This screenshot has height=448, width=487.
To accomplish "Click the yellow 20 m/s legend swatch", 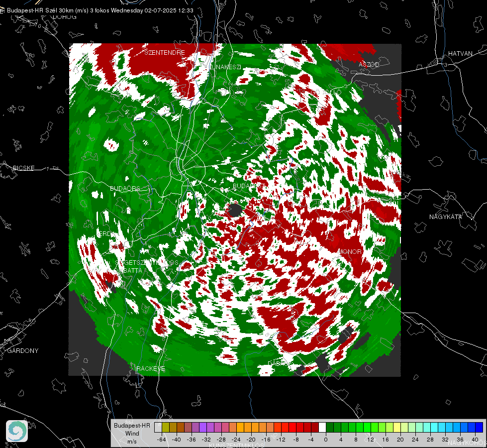I will tap(397, 427).
